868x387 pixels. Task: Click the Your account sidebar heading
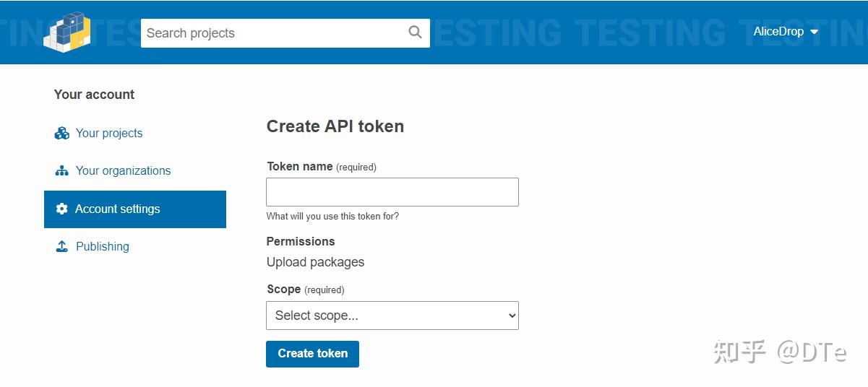(x=94, y=95)
